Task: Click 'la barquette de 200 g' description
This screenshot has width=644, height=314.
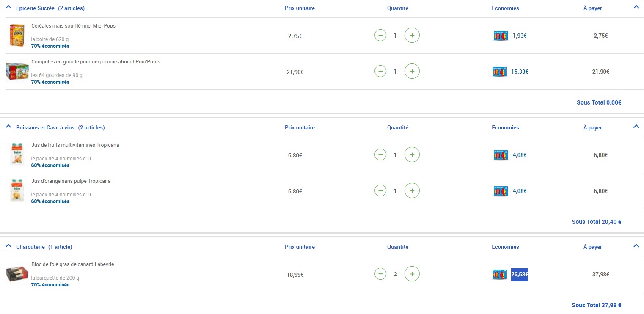Action: [x=55, y=278]
